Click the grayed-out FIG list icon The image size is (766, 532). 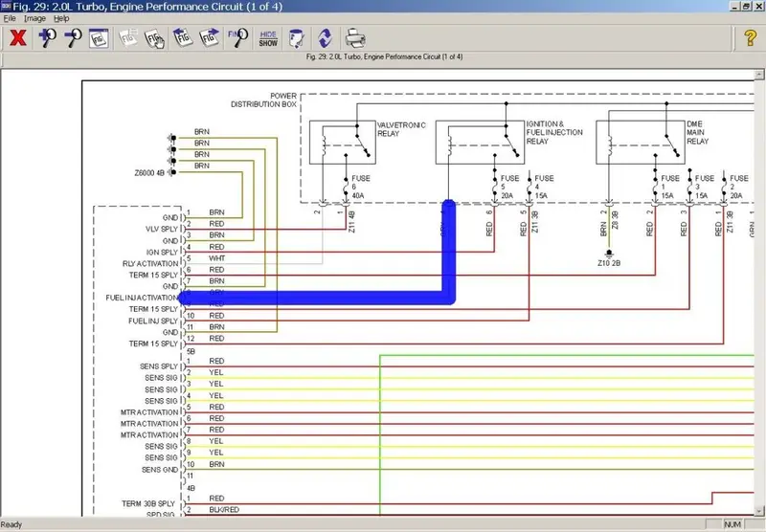tap(128, 37)
